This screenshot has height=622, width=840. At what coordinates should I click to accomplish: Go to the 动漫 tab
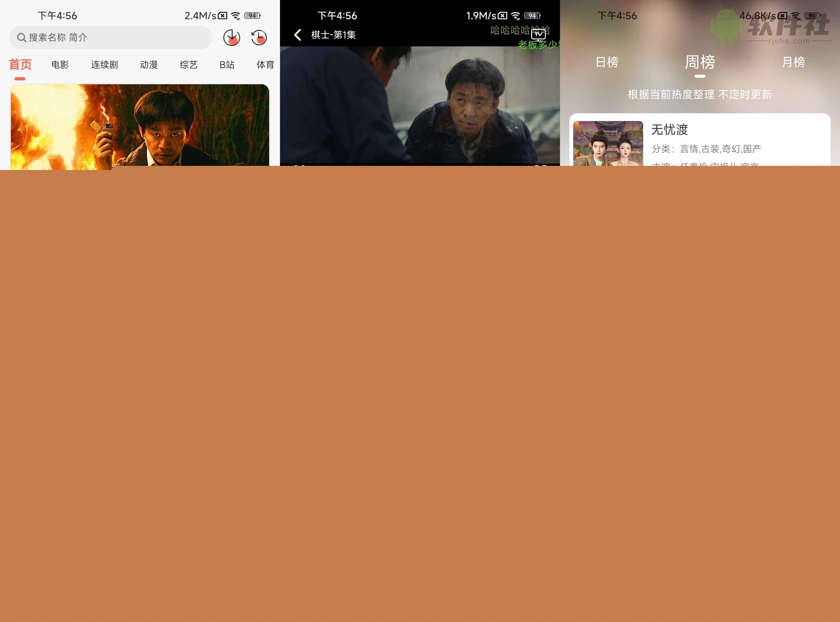click(149, 65)
